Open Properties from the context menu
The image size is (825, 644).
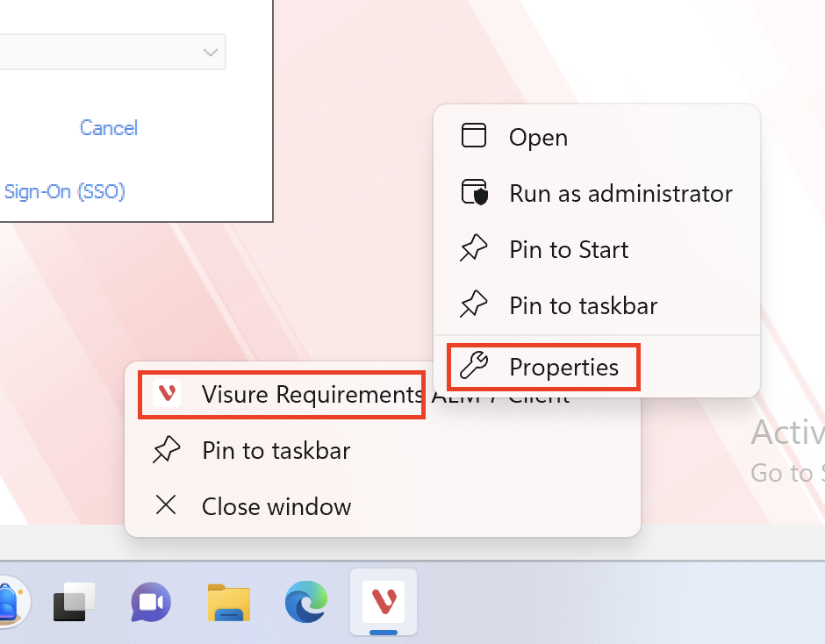coord(597,367)
